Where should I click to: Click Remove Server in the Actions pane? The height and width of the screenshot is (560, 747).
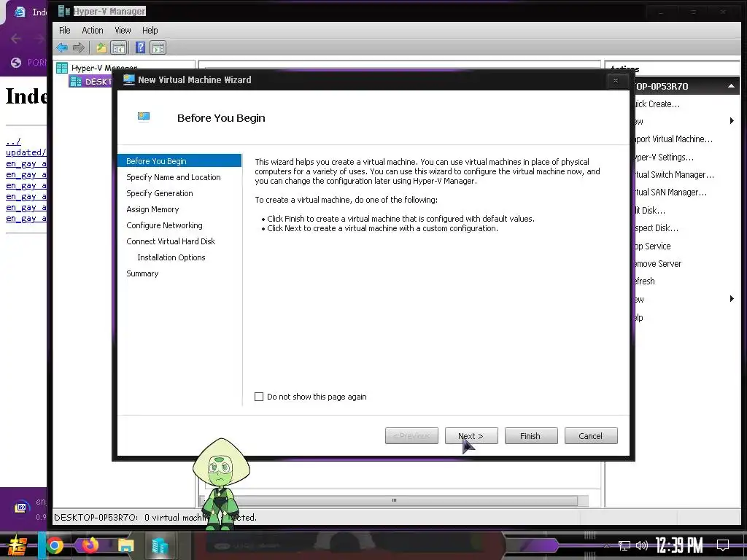point(659,264)
